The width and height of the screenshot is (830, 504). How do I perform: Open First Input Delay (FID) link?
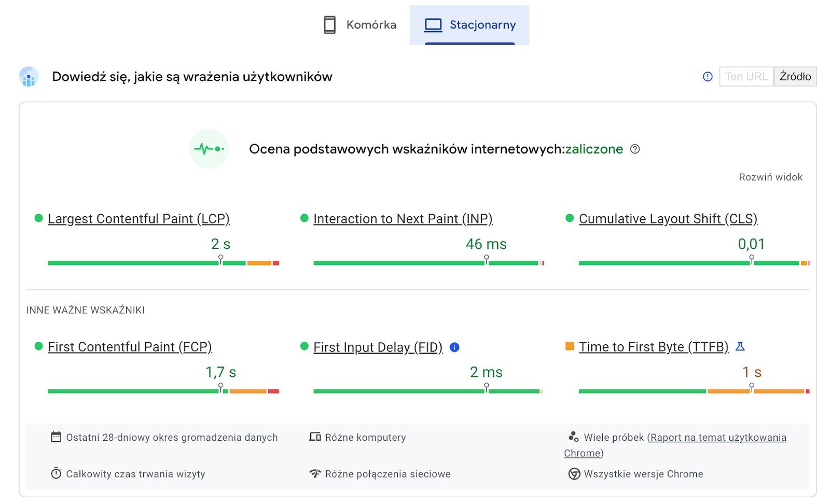click(x=378, y=347)
